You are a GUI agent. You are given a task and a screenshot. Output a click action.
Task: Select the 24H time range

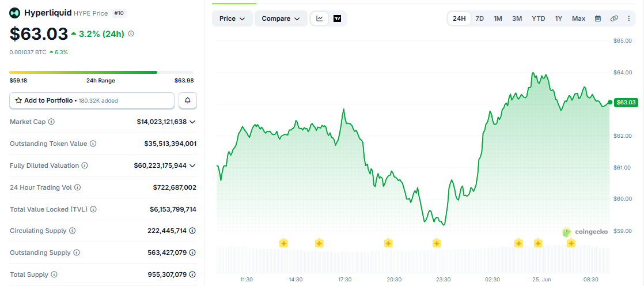coord(459,18)
